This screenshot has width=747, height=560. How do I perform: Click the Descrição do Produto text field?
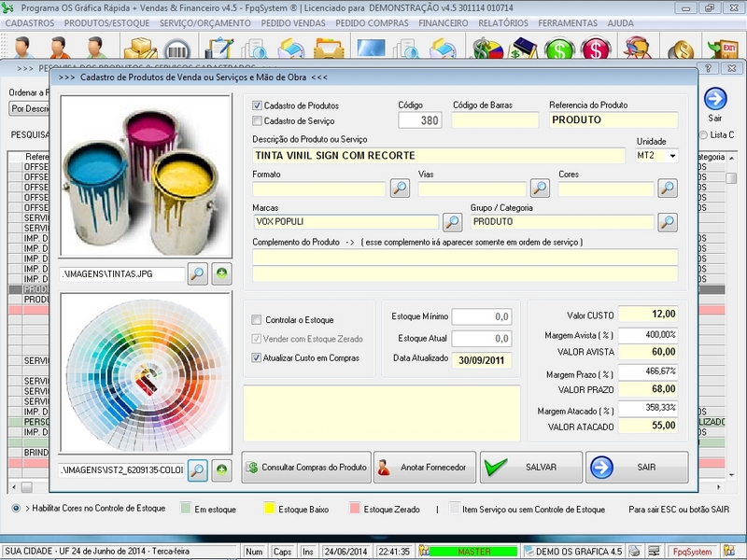click(438, 156)
